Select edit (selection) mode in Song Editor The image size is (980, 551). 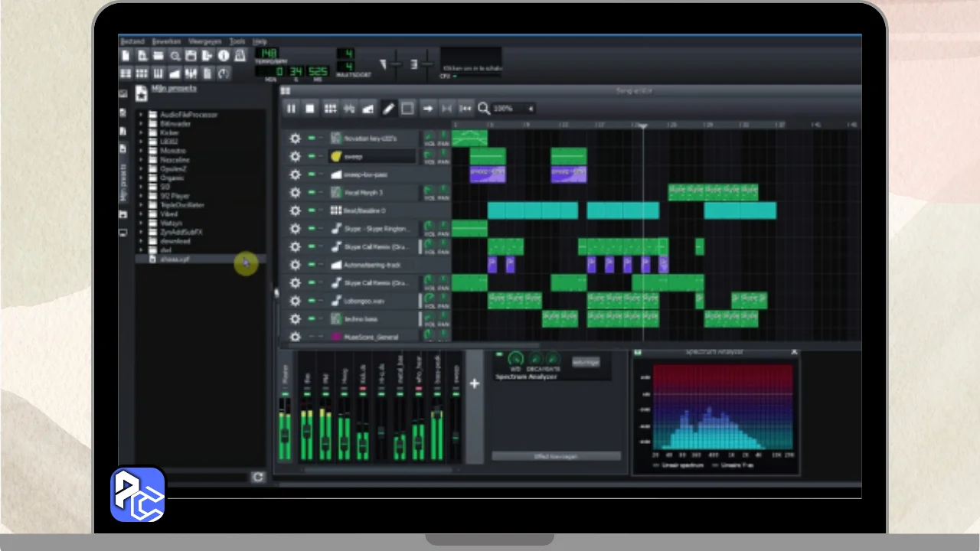(407, 109)
